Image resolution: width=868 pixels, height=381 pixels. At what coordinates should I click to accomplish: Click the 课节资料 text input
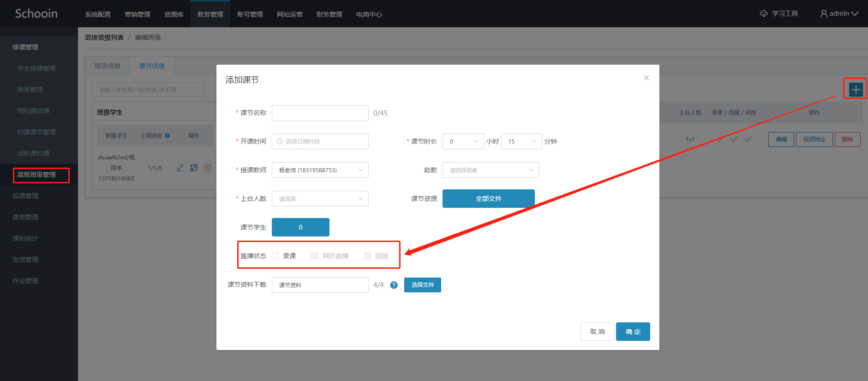(x=320, y=285)
